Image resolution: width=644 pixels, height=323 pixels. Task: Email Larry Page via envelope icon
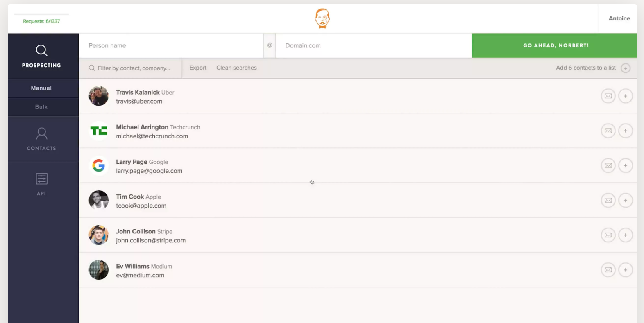[x=608, y=165]
